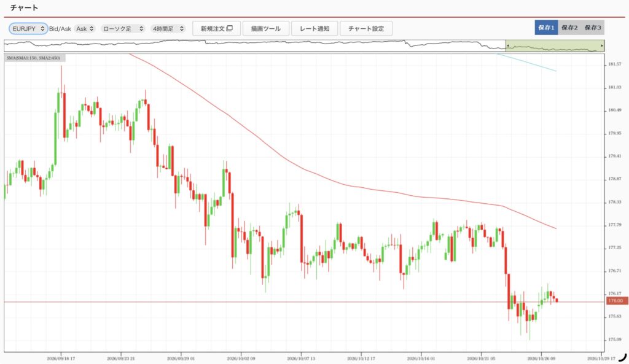Click the green selected range in the navigator
Image resolution: width=629 pixels, height=364 pixels.
tap(555, 45)
